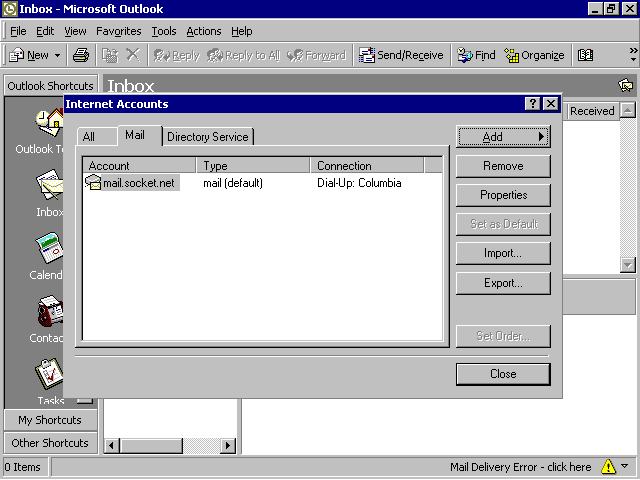Switch to the Mail tab

click(139, 135)
